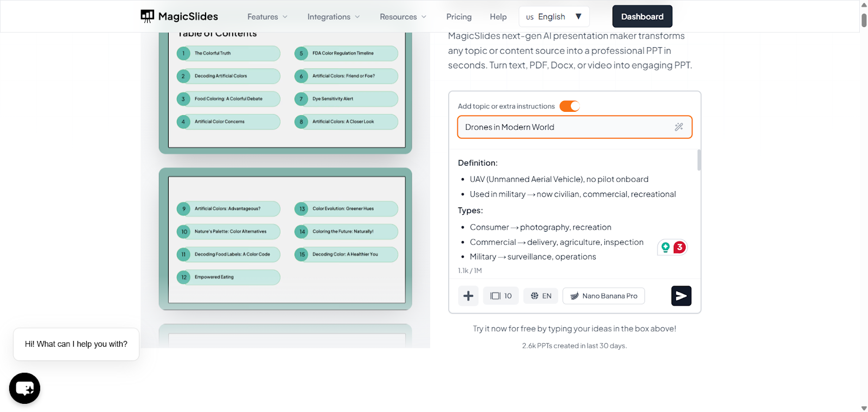The width and height of the screenshot is (868, 412).
Task: Click the send arrow submit button
Action: 681,296
